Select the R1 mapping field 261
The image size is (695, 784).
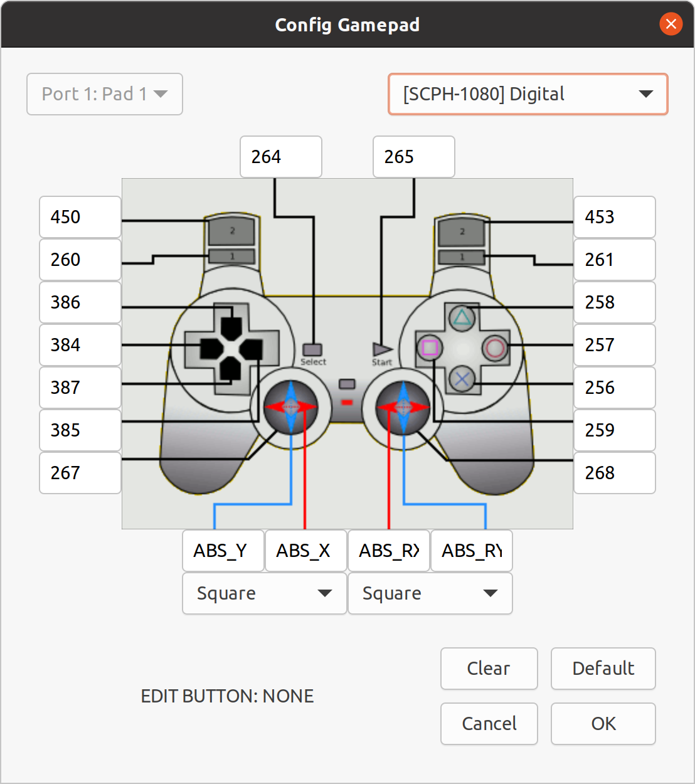615,260
